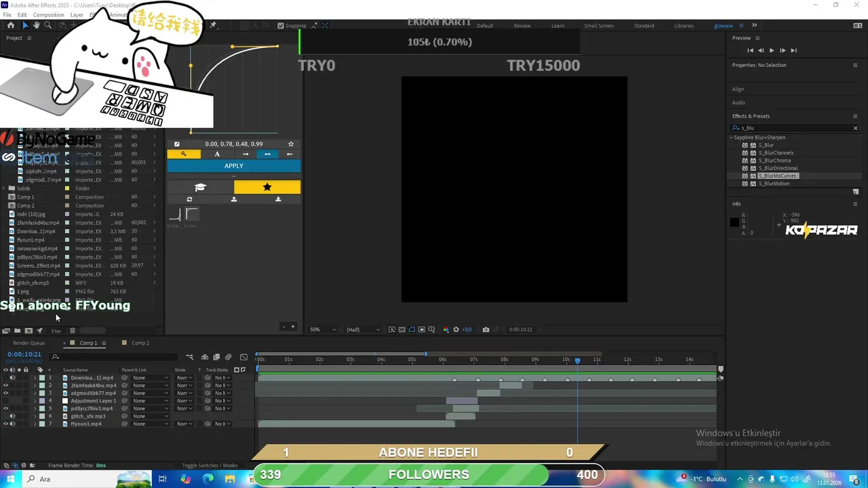868x488 pixels.
Task: Open viewer resolution (Half) dropdown
Action: (363, 329)
